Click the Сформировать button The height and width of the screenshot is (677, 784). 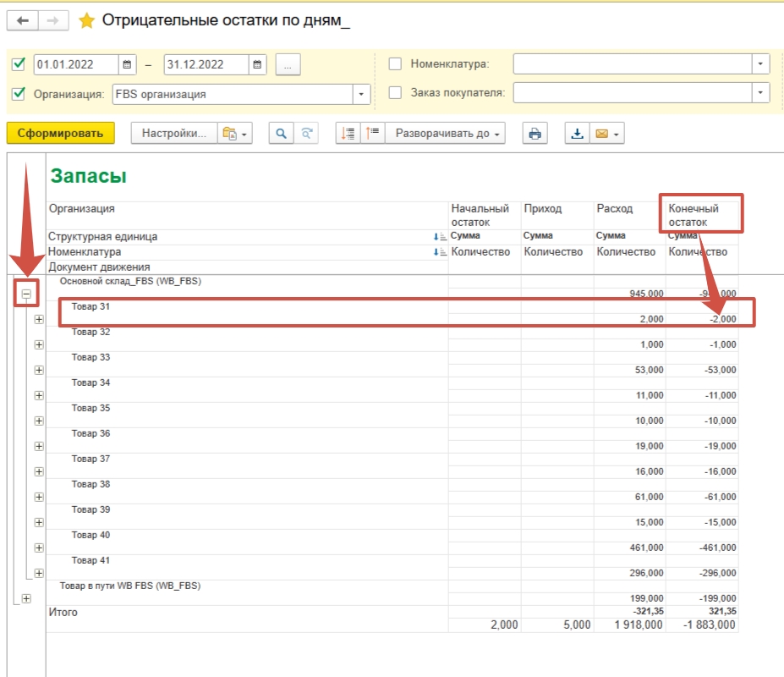[x=60, y=134]
